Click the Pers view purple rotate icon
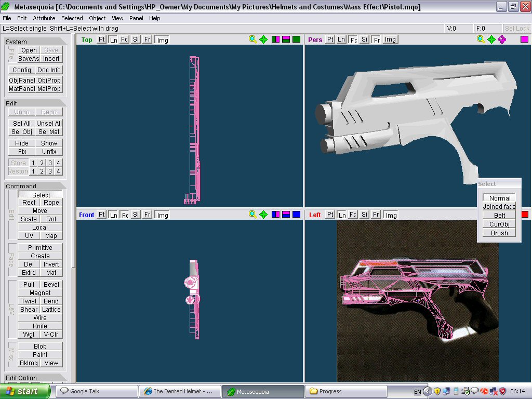The height and width of the screenshot is (399, 532). coord(502,39)
